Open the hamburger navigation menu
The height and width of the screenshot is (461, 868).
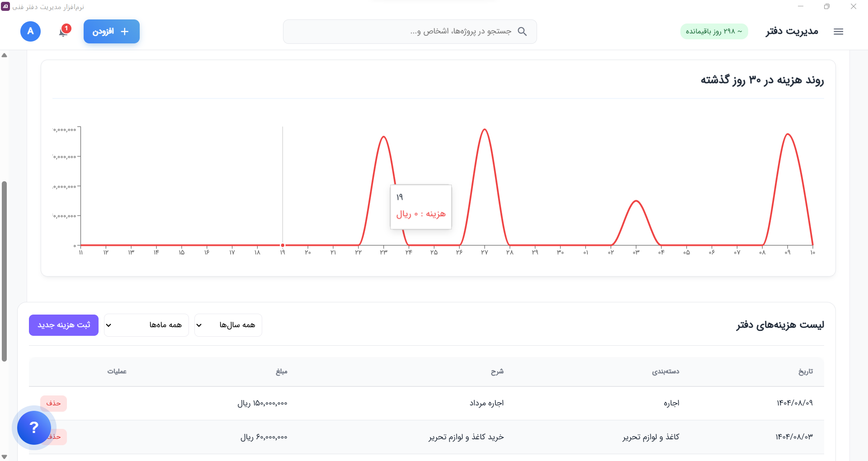[839, 32]
